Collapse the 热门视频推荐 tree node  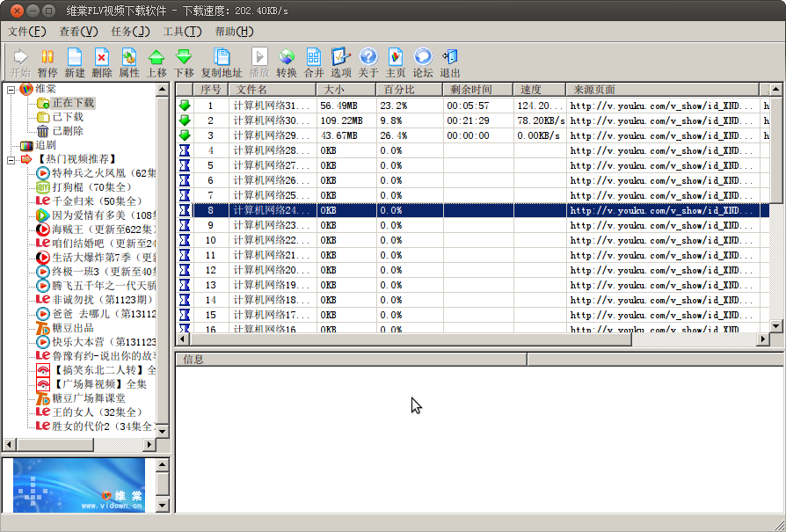[x=11, y=160]
